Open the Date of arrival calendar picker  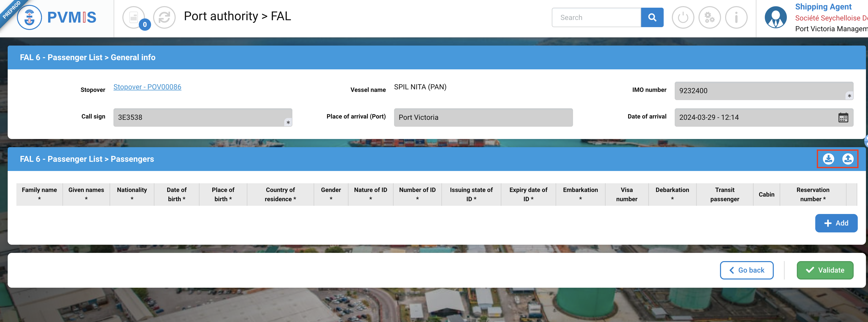coord(843,117)
